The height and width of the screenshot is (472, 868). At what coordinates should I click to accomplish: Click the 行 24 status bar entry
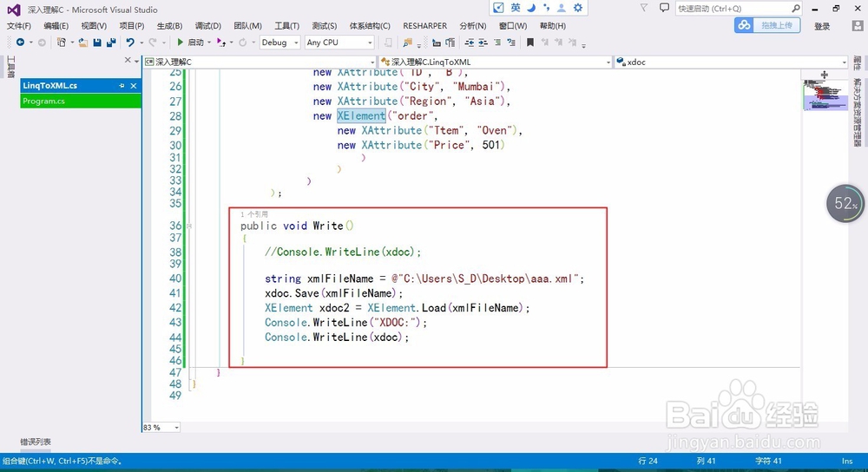pos(648,461)
